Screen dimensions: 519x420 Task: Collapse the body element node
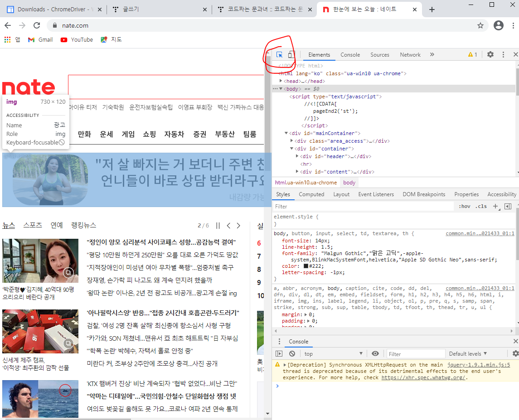point(281,89)
